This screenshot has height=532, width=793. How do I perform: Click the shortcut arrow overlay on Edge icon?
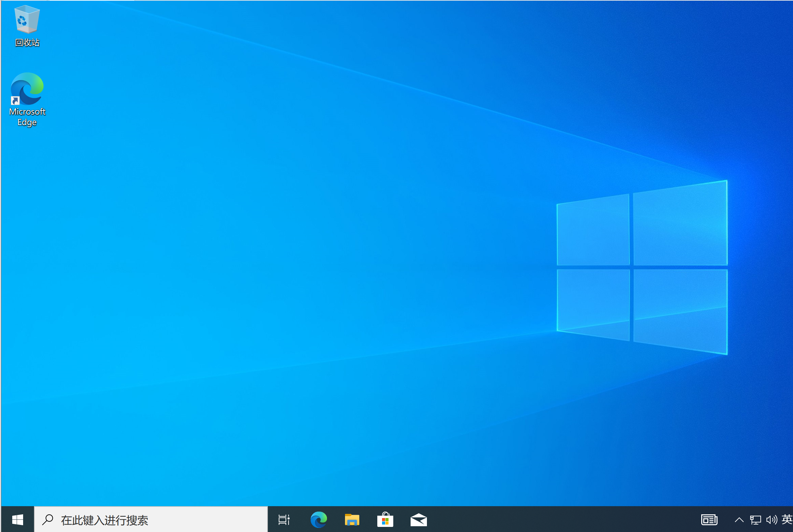(x=15, y=101)
